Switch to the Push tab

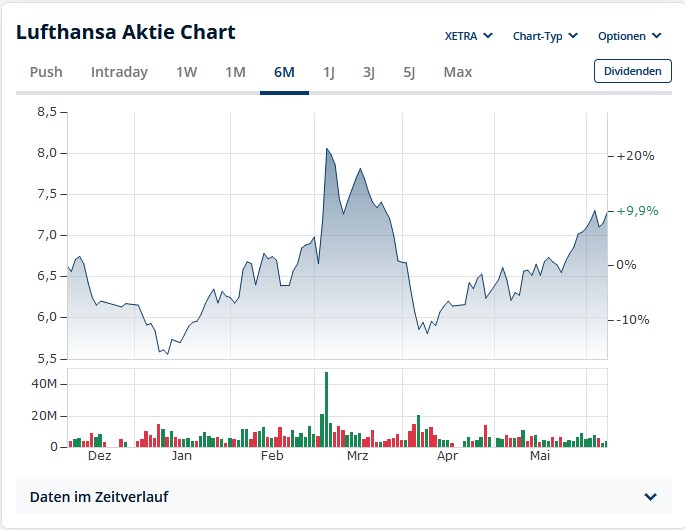(46, 72)
